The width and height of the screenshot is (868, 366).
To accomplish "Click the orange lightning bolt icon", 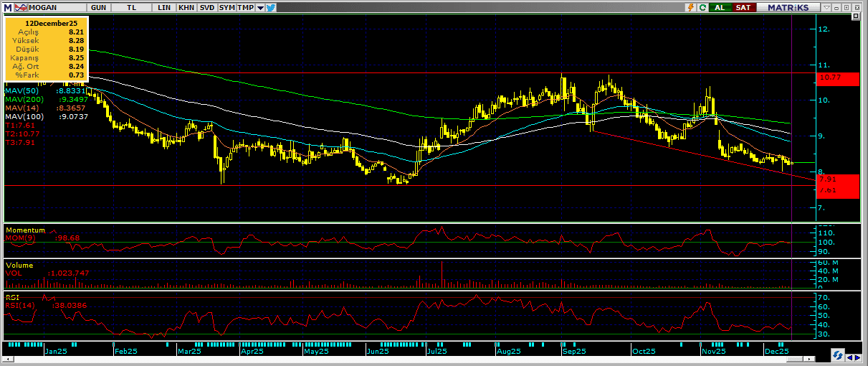I will pos(690,7).
